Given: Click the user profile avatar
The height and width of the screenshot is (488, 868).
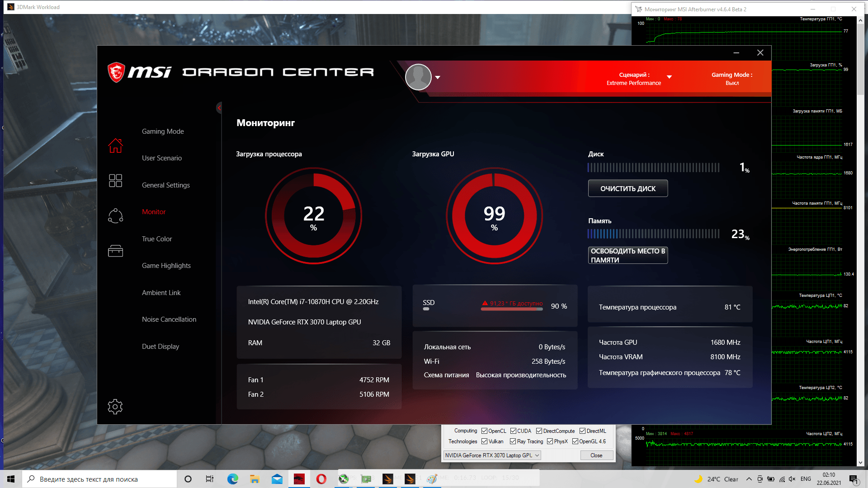Looking at the screenshot, I should [x=418, y=77].
